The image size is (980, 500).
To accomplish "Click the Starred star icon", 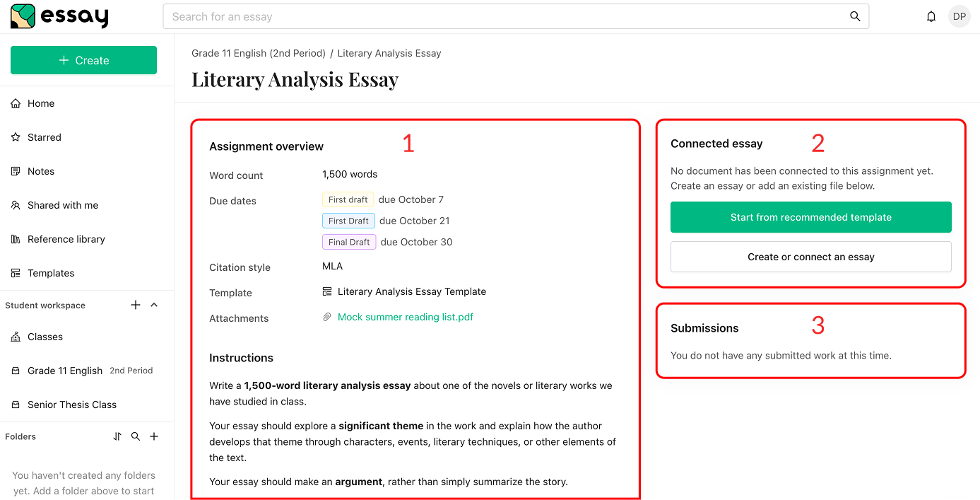I will pyautogui.click(x=16, y=137).
